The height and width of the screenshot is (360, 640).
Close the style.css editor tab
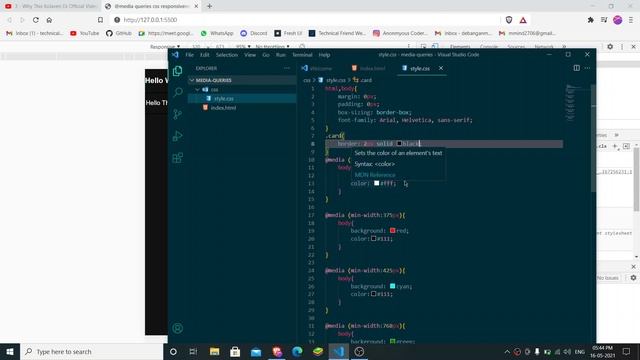[x=441, y=68]
